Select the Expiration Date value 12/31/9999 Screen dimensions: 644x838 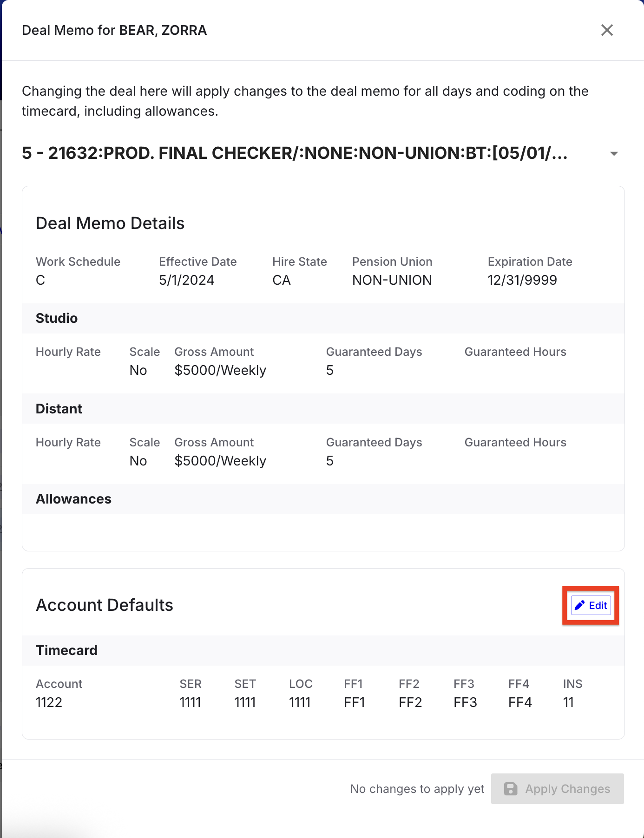pyautogui.click(x=522, y=280)
